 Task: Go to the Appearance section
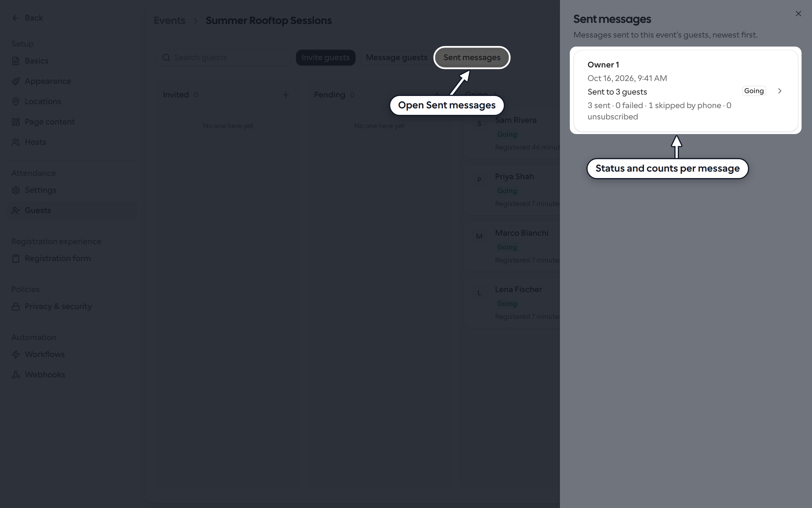click(72, 81)
